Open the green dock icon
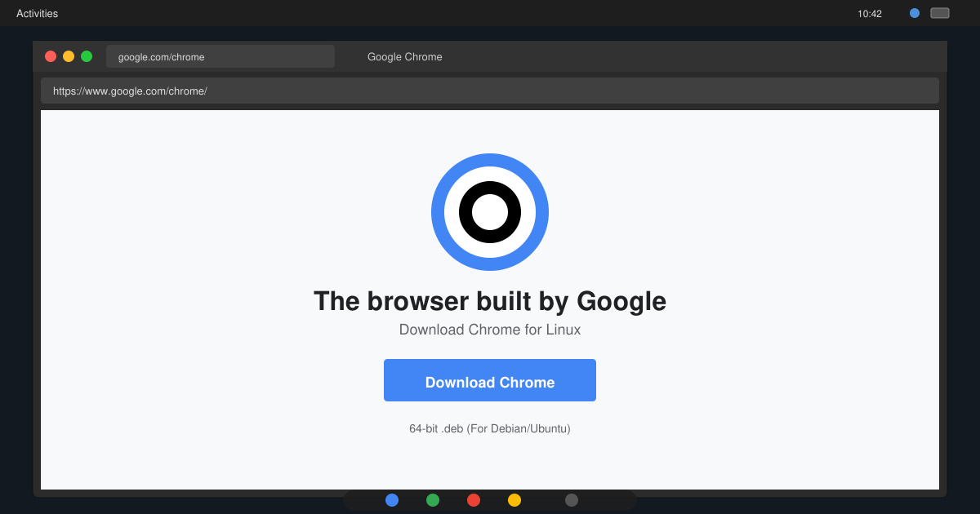980x514 pixels. pos(433,500)
